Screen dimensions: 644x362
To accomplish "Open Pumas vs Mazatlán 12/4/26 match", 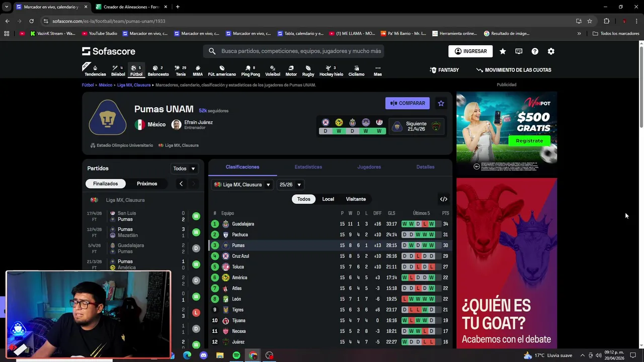I will 143,232.
